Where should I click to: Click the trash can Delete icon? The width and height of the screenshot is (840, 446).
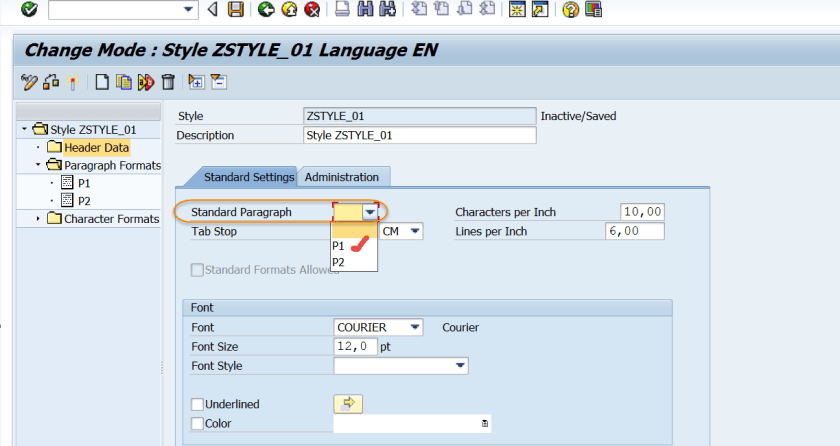coord(168,82)
